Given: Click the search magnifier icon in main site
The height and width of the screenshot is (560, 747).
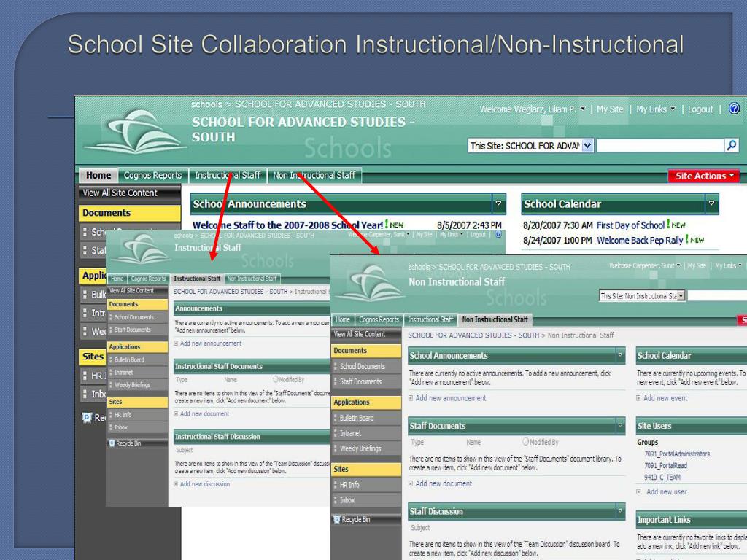Looking at the screenshot, I should (x=732, y=145).
